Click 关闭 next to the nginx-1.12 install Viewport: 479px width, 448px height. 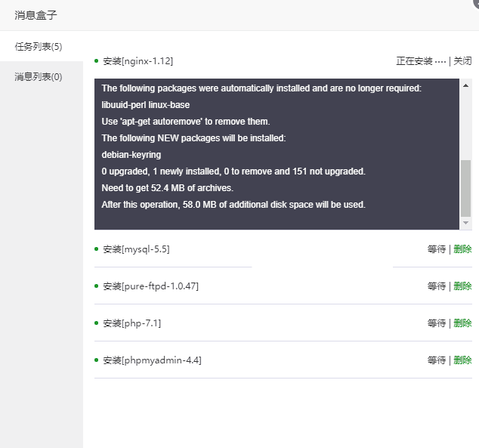[x=462, y=61]
